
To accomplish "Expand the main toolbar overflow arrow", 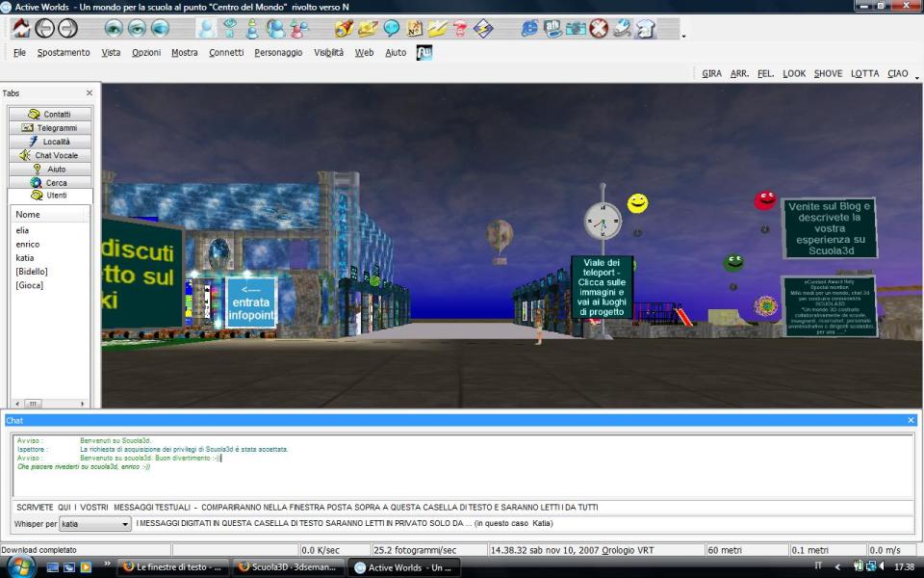I will (x=683, y=36).
